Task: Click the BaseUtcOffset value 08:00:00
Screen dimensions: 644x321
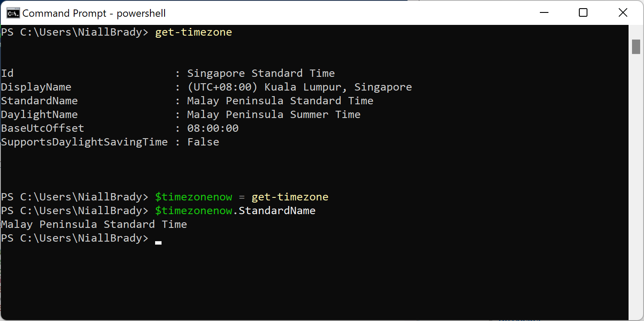Action: [x=212, y=128]
